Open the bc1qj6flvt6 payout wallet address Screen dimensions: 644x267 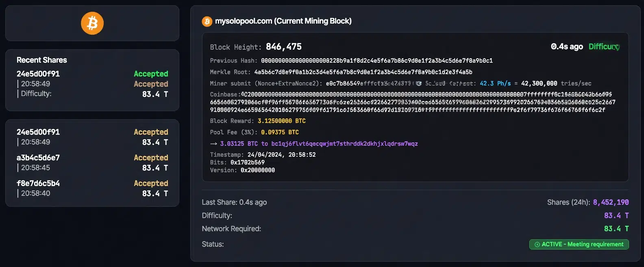344,143
